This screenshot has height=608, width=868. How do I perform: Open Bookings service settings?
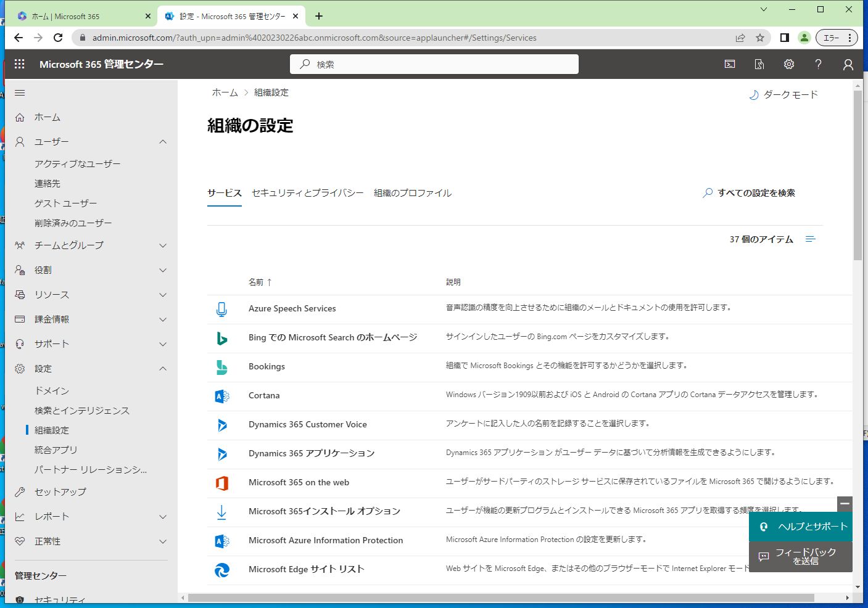pos(267,367)
